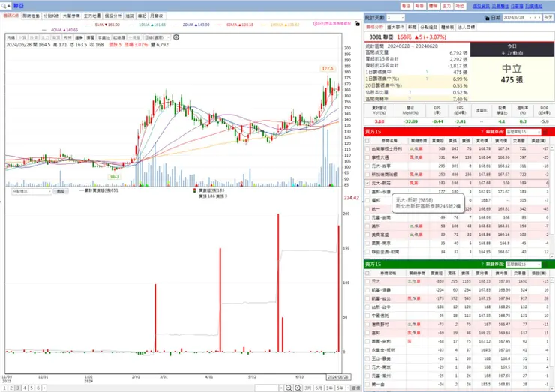Screen dimensions: 555x392
Task: Click the question mark beside 區間周轉率
Action: [x=409, y=99]
